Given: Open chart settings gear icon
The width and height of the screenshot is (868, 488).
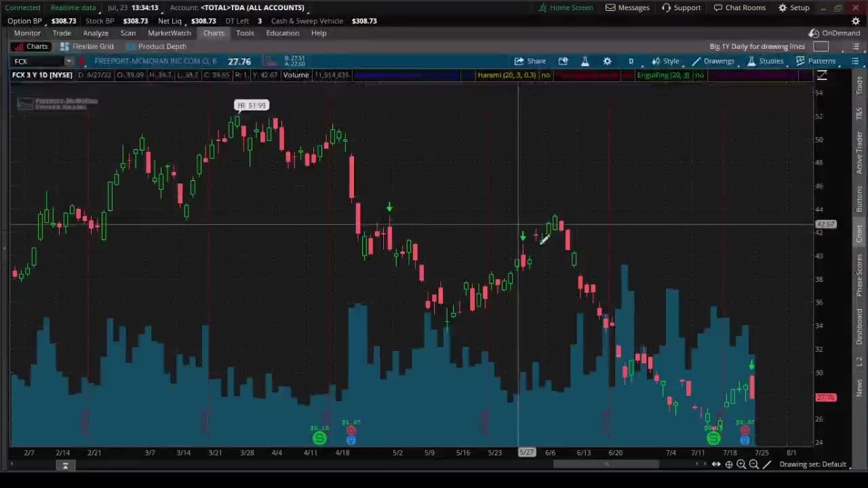Looking at the screenshot, I should tap(607, 61).
